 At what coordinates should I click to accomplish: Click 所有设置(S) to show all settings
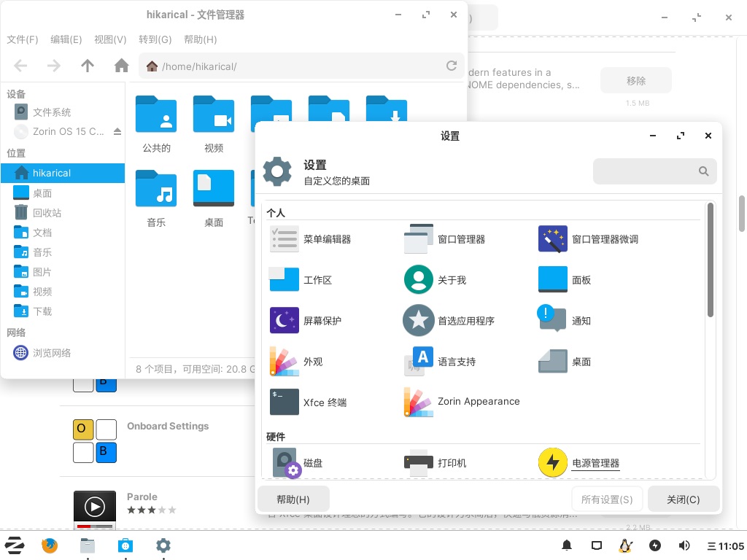607,499
